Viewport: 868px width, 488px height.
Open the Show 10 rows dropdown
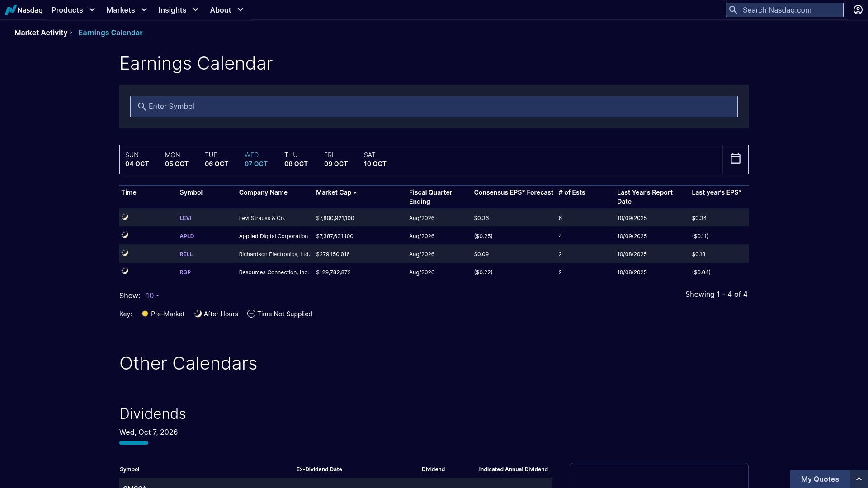point(152,296)
